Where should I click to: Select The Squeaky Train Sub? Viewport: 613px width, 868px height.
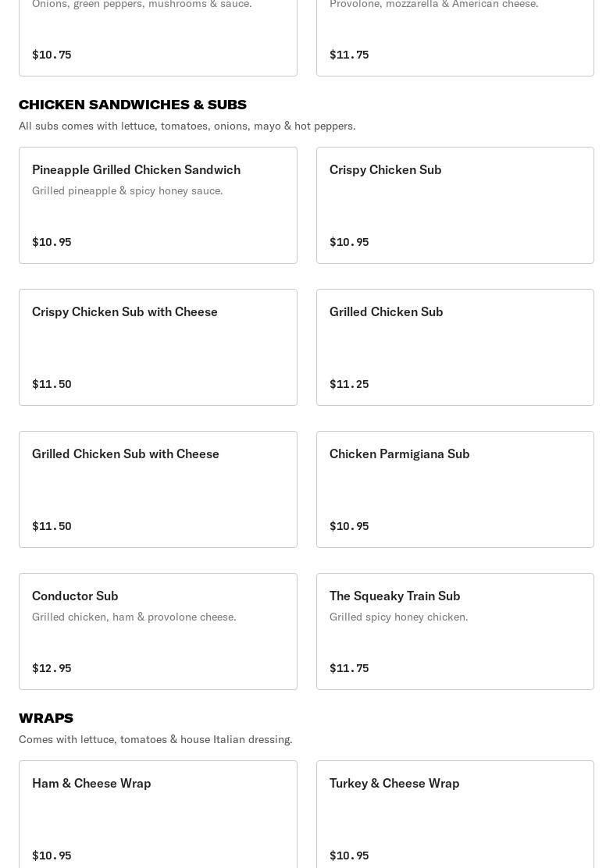coord(455,631)
